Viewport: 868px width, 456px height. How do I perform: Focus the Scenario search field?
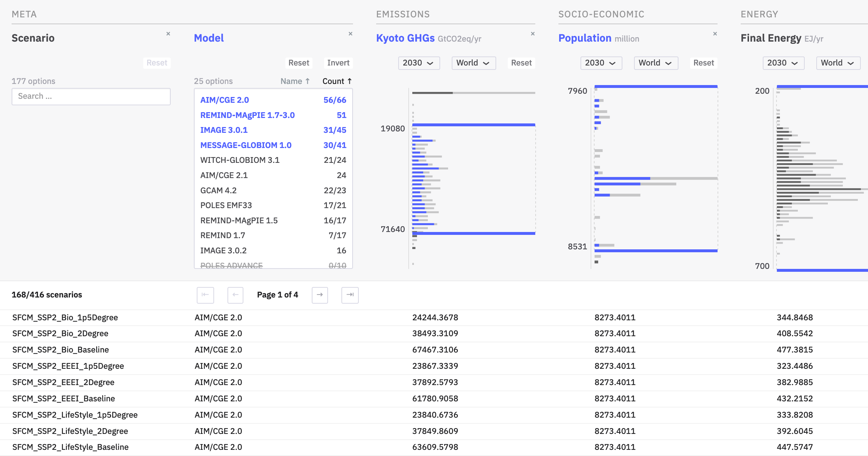point(91,97)
